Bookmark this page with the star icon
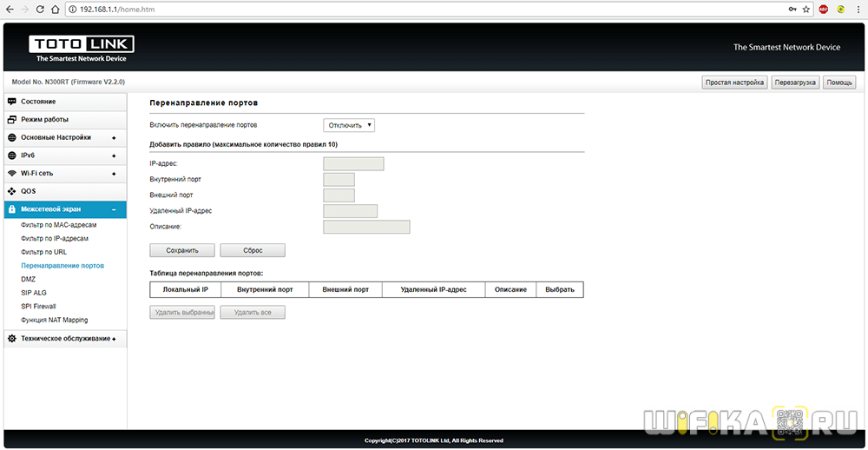 pos(806,9)
